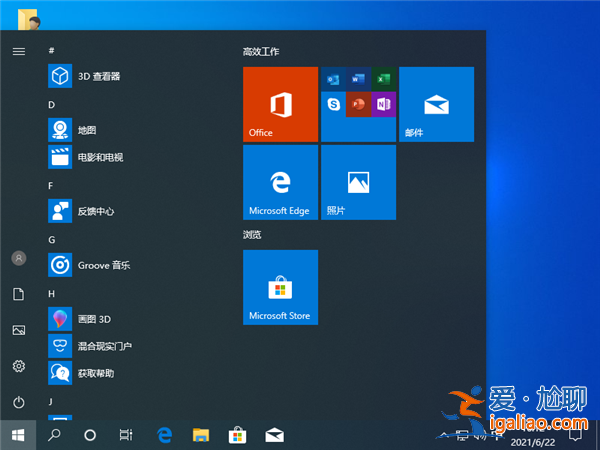Open 混合现实门户 app
Viewport: 600px width, 450px height.
coord(90,346)
